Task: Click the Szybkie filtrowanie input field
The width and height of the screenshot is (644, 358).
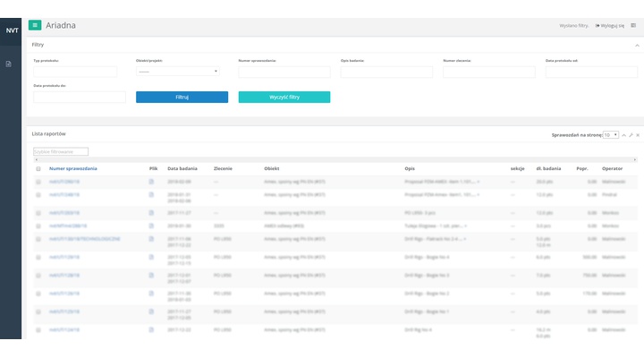Action: click(x=61, y=152)
